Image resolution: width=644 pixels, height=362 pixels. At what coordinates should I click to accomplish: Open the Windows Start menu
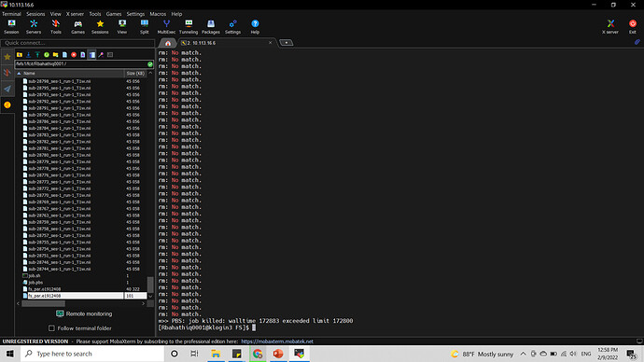click(10, 354)
